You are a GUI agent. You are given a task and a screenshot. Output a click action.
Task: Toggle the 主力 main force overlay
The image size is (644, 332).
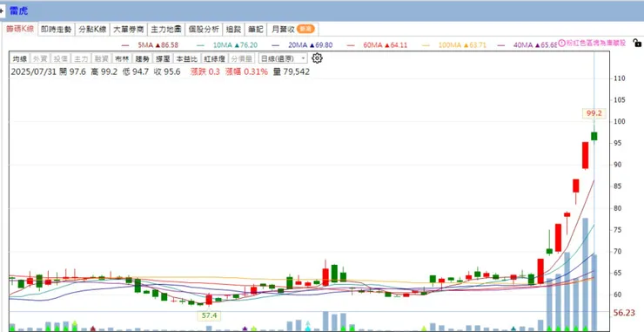point(81,58)
